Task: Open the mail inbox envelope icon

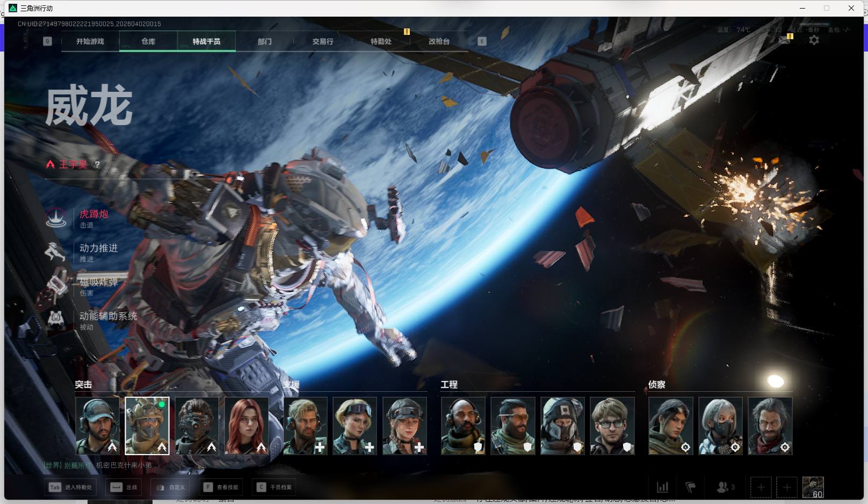Action: tap(785, 40)
